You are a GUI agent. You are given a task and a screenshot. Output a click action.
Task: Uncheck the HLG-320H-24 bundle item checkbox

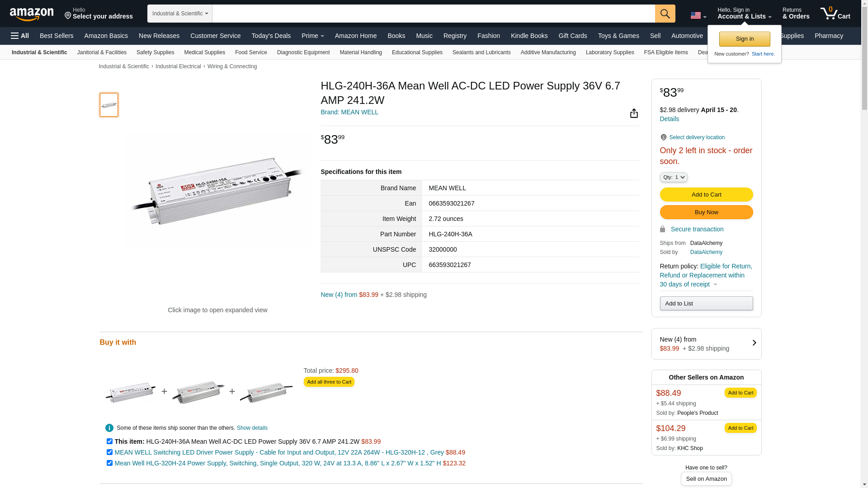click(x=109, y=463)
